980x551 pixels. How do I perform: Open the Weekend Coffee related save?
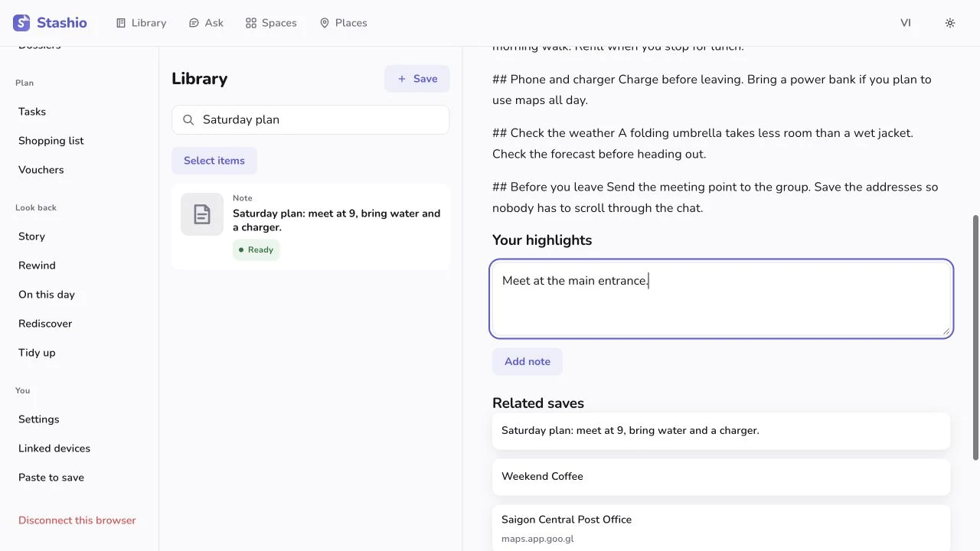721,477
